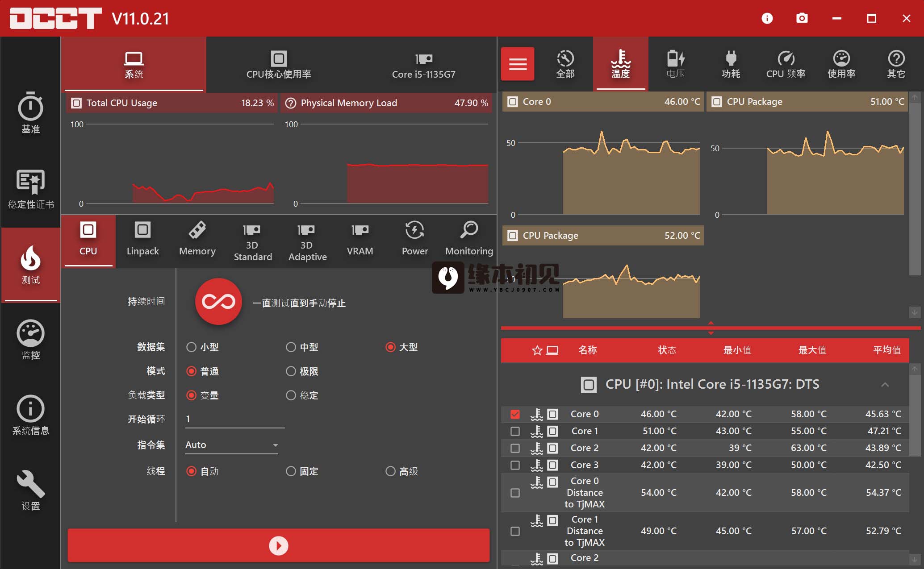Click the CPU Package 52.00 °C graph header
Screen dimensions: 924x569
click(x=603, y=236)
